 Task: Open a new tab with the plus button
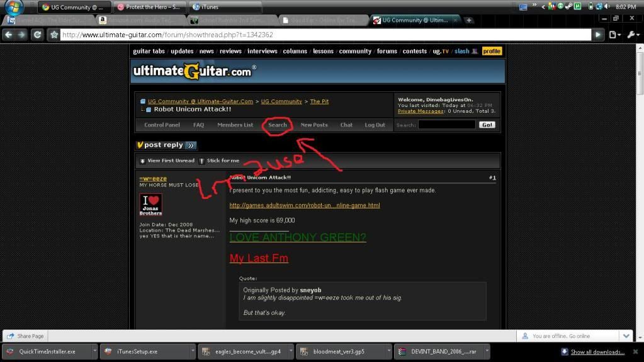click(468, 20)
